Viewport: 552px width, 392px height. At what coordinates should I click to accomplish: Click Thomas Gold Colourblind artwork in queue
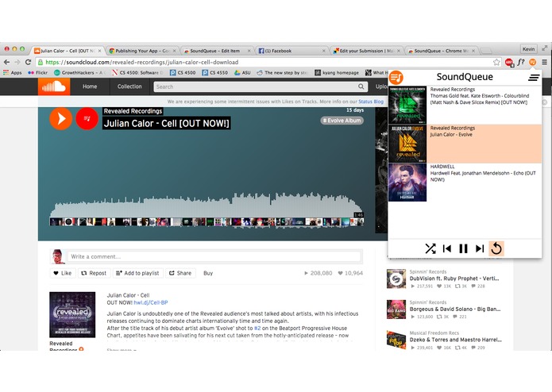407,105
